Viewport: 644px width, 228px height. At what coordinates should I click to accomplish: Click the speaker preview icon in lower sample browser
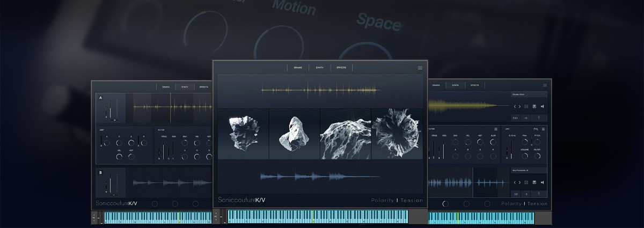click(542, 182)
